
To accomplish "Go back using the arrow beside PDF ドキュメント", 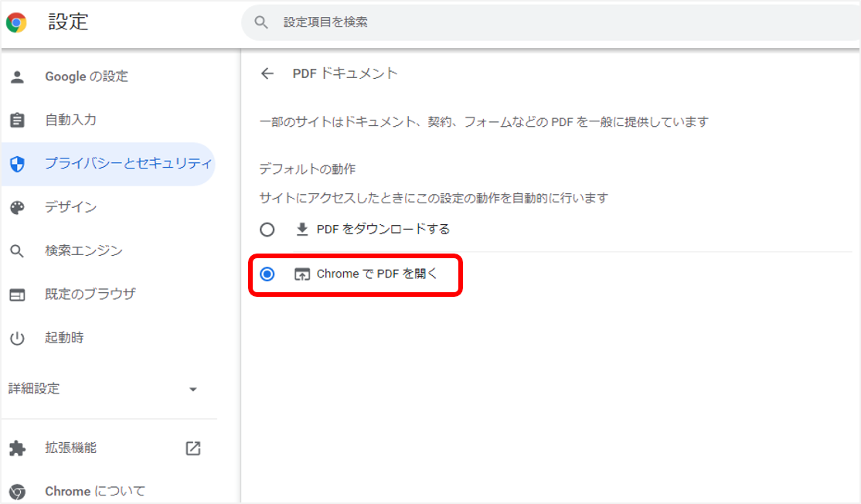I will (267, 73).
